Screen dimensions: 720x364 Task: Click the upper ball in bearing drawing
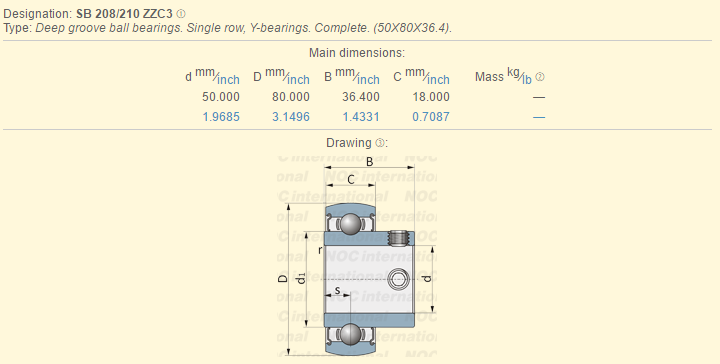pyautogui.click(x=350, y=223)
